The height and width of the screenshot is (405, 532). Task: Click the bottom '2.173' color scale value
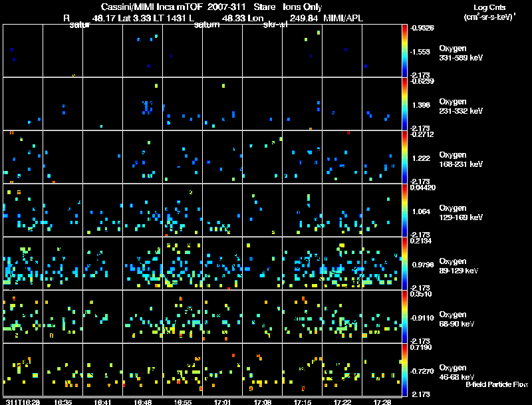(421, 394)
